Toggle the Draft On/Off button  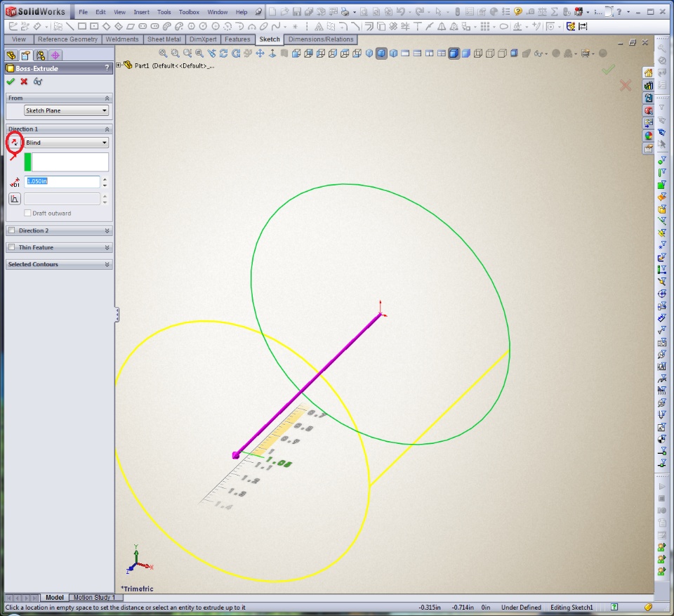[x=15, y=199]
